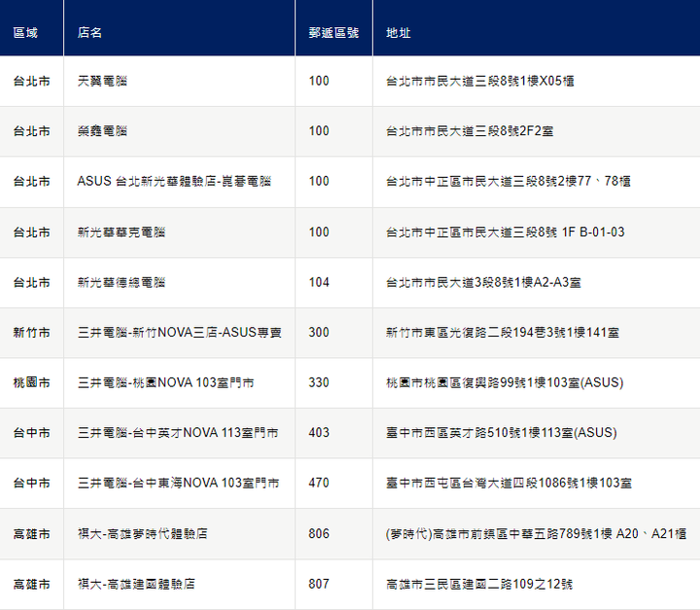700x610 pixels.
Task: Select store name 新光華傳總電腦
Action: click(122, 282)
